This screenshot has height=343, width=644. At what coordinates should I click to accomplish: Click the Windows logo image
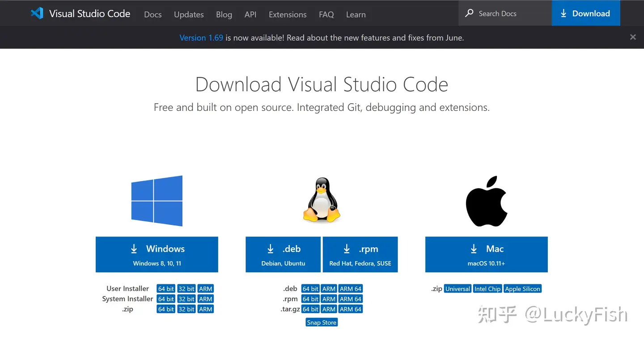coord(157,201)
